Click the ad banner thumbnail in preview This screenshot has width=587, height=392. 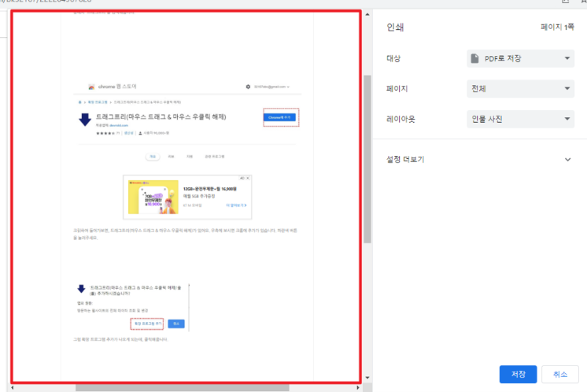(x=153, y=198)
